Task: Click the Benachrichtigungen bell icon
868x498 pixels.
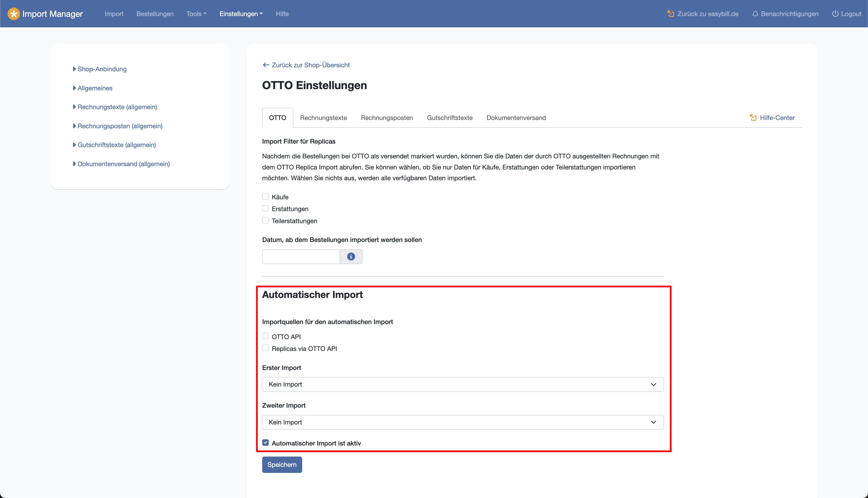Action: pos(755,14)
